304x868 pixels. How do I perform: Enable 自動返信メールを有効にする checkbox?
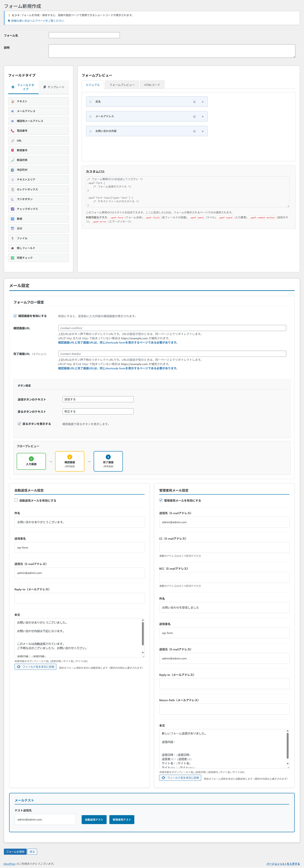point(16,500)
